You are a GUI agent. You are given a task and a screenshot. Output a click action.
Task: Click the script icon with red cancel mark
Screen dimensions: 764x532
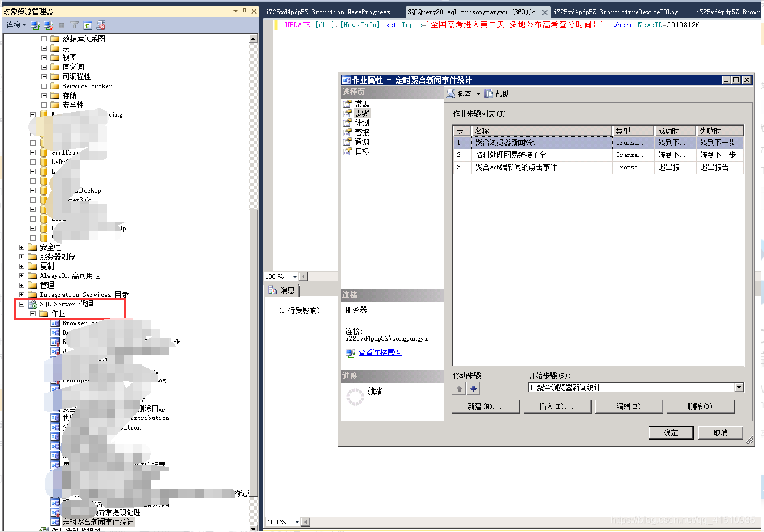pos(101,25)
